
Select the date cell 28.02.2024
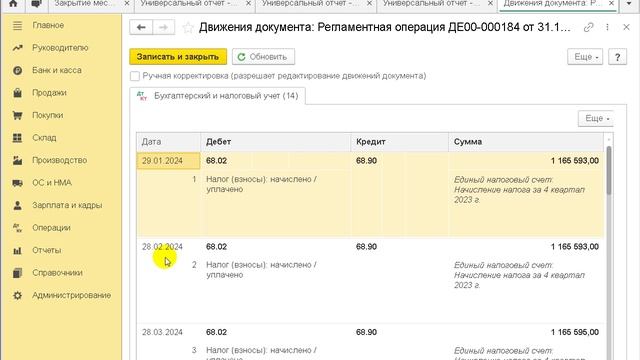[x=162, y=247]
